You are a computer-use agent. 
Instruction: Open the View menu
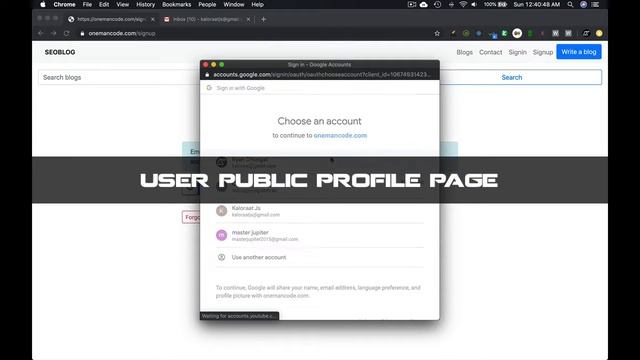(122, 4)
